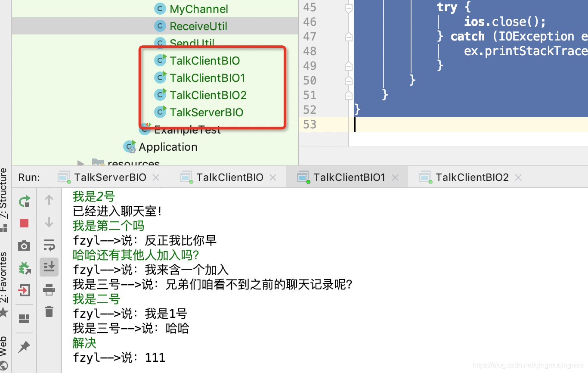
Task: Click the TalkClientBIO1 runnable class icon
Action: 160,78
